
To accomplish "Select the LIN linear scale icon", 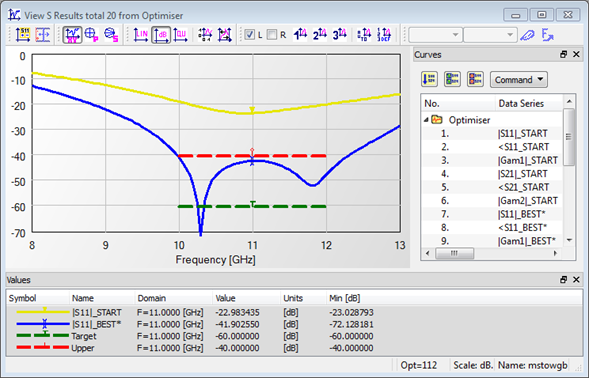I will pos(141,35).
